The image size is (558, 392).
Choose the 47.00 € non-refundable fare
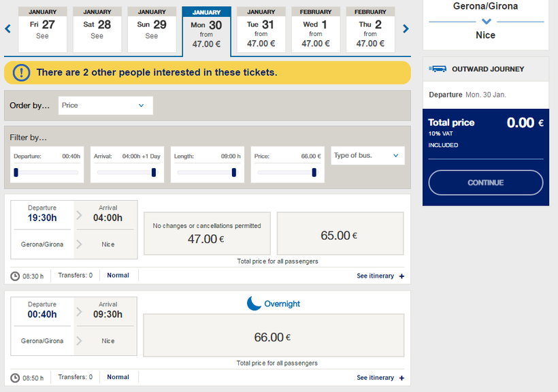(x=207, y=233)
